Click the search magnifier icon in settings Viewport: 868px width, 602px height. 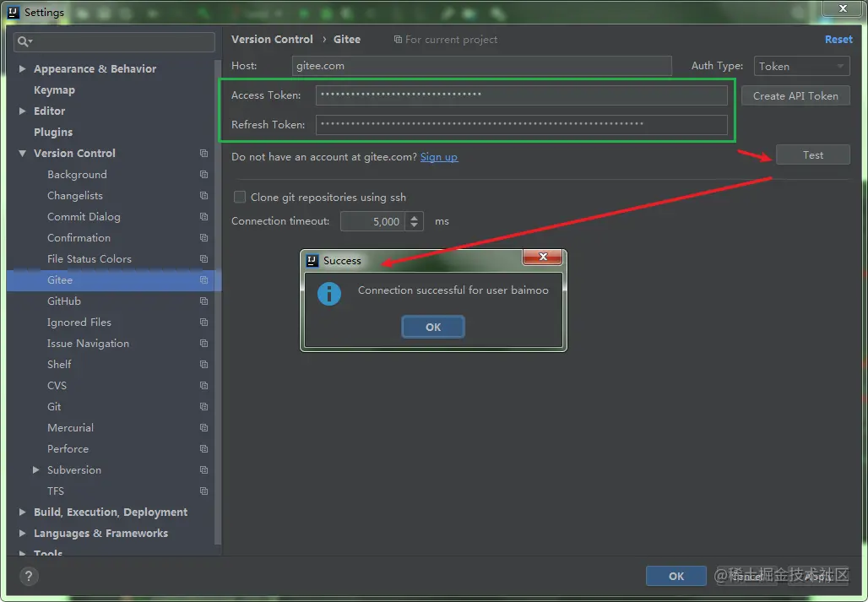click(24, 41)
